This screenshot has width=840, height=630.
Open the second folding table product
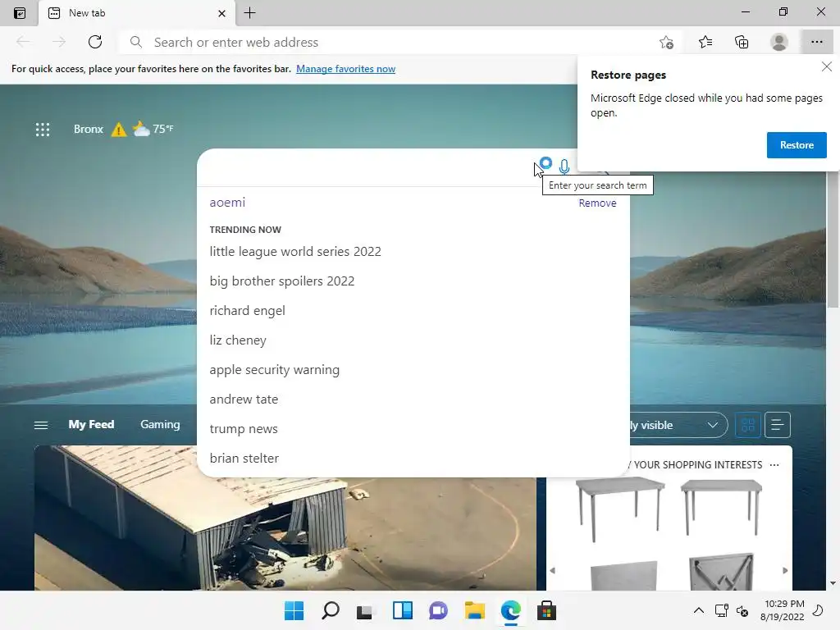point(721,508)
